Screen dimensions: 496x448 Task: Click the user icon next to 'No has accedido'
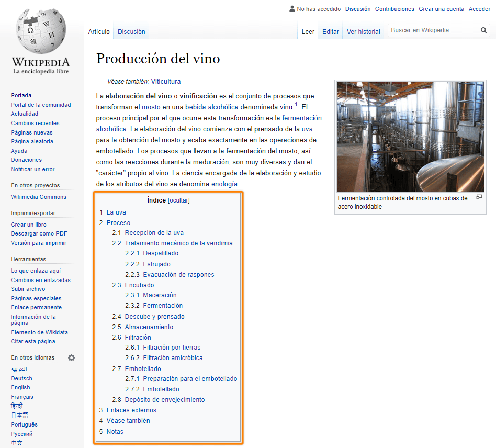coord(291,8)
